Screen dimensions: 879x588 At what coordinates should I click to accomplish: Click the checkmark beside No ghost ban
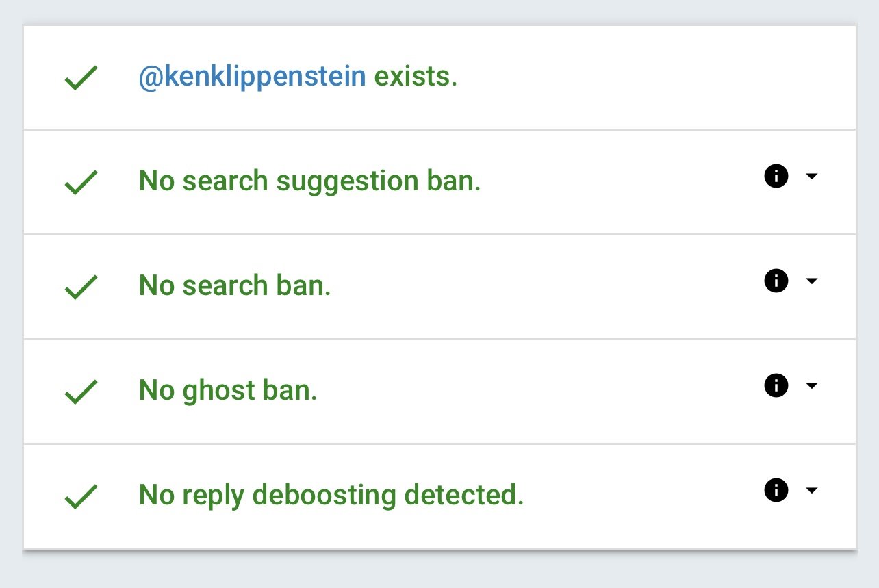(81, 392)
